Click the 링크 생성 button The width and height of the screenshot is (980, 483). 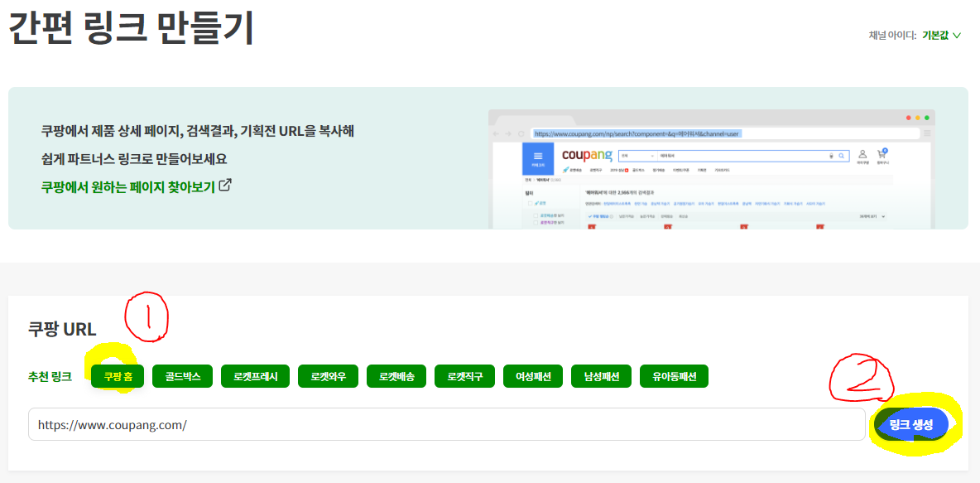coord(911,425)
